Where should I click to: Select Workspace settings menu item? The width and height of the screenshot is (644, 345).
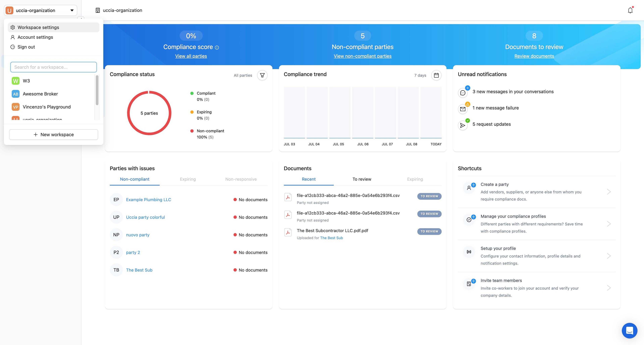[x=38, y=28]
